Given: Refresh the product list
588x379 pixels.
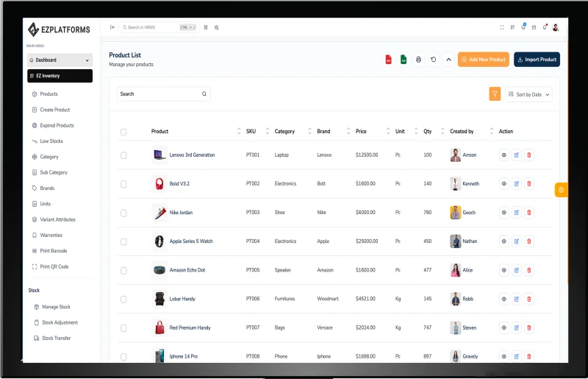Looking at the screenshot, I should point(434,60).
